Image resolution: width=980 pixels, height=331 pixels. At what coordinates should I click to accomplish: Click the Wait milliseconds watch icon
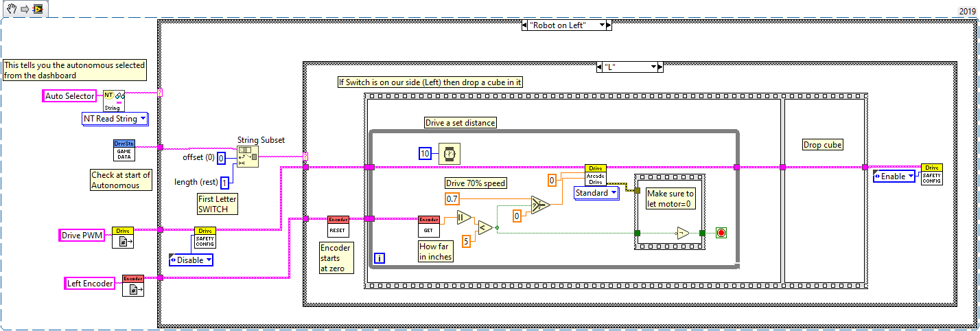(450, 155)
